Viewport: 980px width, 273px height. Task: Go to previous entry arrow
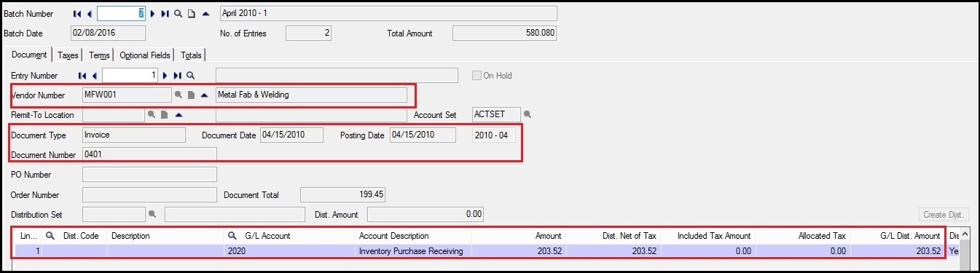[x=94, y=75]
